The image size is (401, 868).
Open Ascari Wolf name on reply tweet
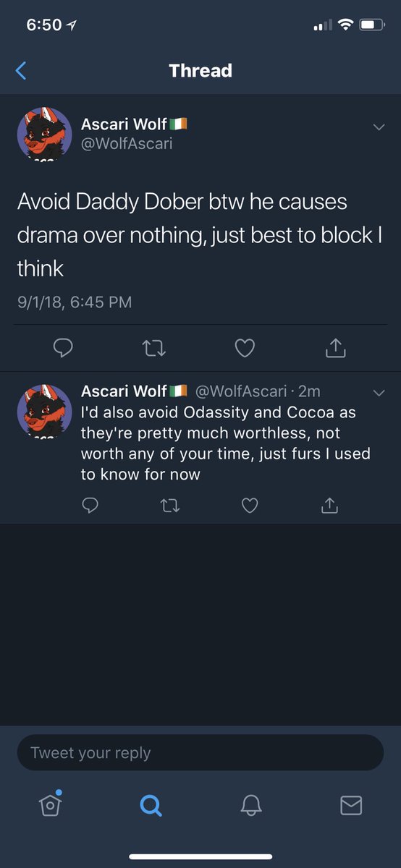pos(124,391)
